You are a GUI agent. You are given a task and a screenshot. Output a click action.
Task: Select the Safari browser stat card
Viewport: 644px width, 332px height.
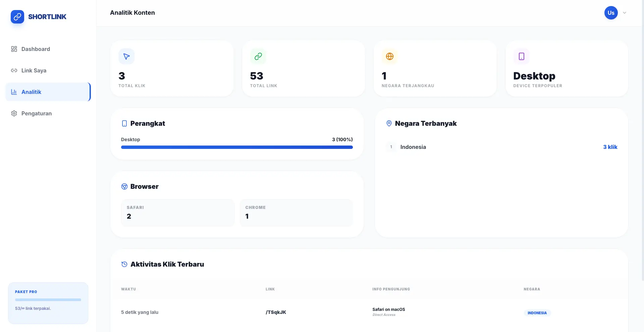tap(177, 213)
